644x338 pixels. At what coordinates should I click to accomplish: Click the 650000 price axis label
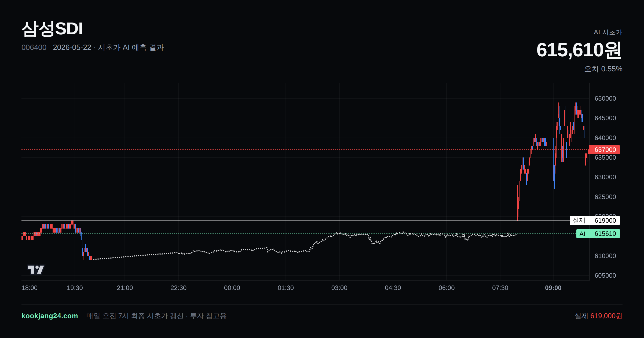click(x=605, y=98)
